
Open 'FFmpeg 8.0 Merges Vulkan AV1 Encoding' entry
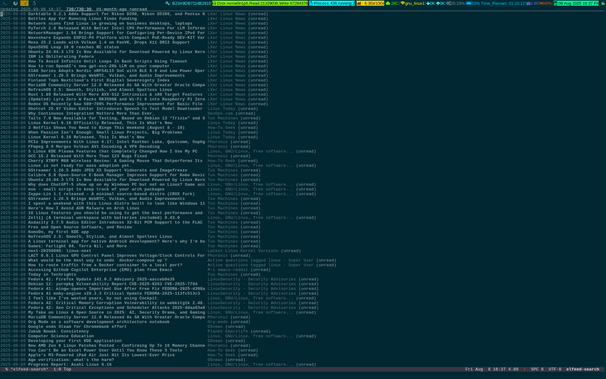[94, 146]
